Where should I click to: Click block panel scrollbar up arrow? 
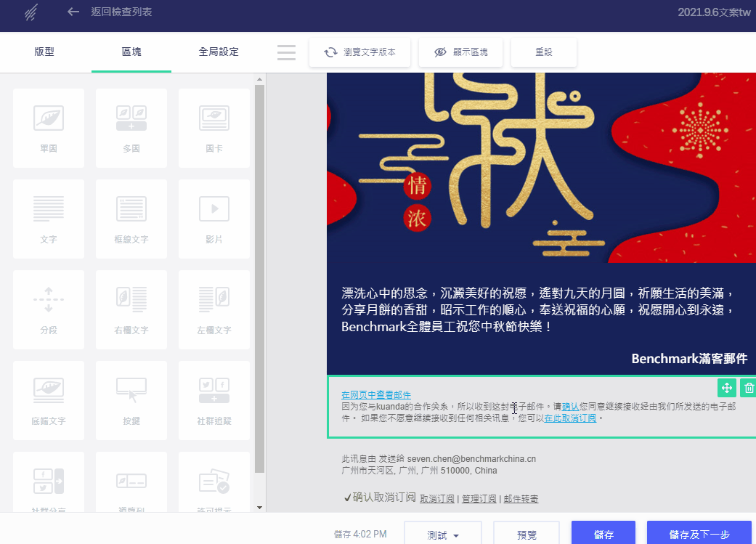pyautogui.click(x=259, y=79)
